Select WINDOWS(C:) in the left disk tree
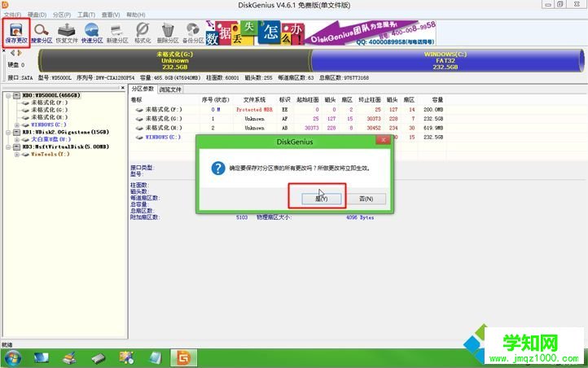This screenshot has height=368, width=588. coord(48,125)
